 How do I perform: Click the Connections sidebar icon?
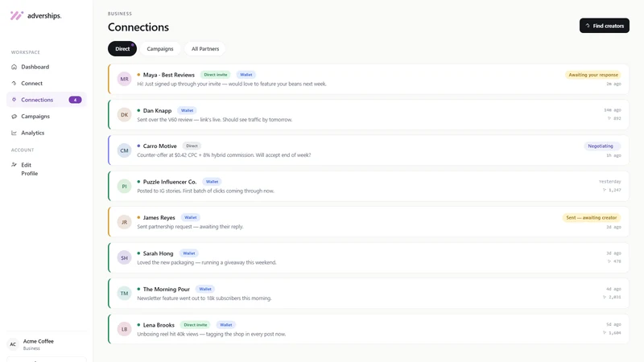14,100
